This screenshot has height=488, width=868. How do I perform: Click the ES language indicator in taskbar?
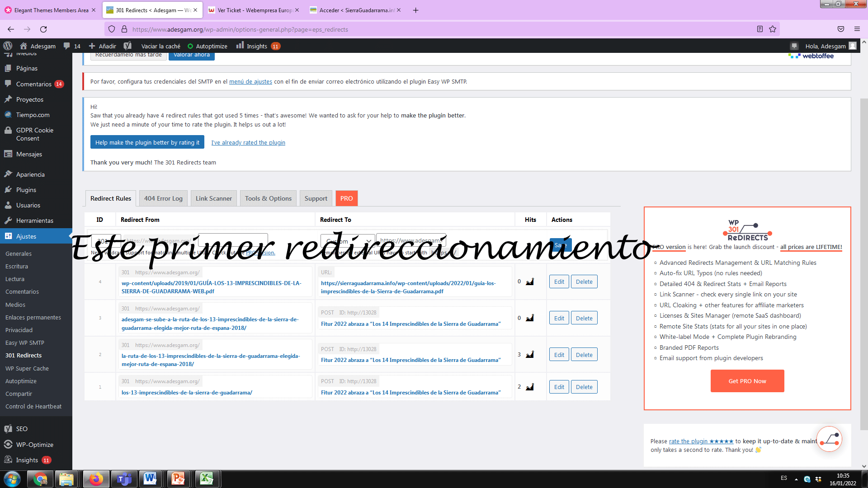[x=784, y=478]
